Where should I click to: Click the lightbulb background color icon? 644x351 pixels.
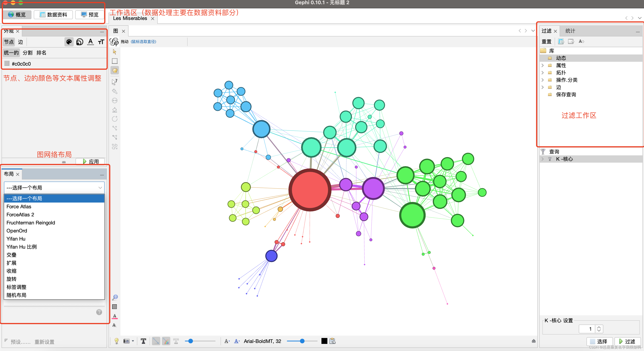point(116,341)
